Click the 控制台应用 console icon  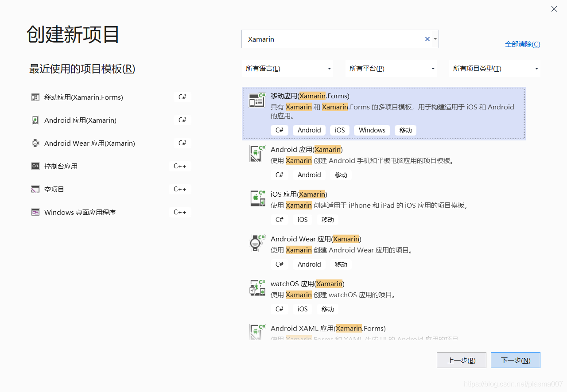35,166
